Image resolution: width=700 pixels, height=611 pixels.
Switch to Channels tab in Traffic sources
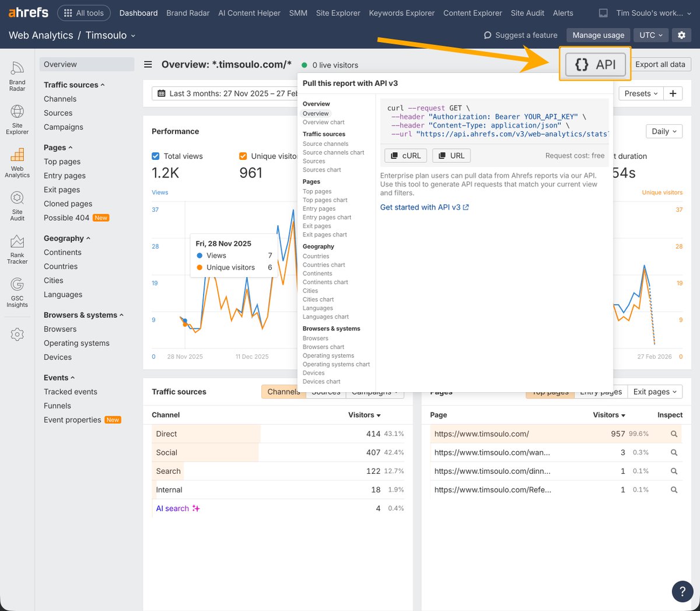tap(283, 392)
